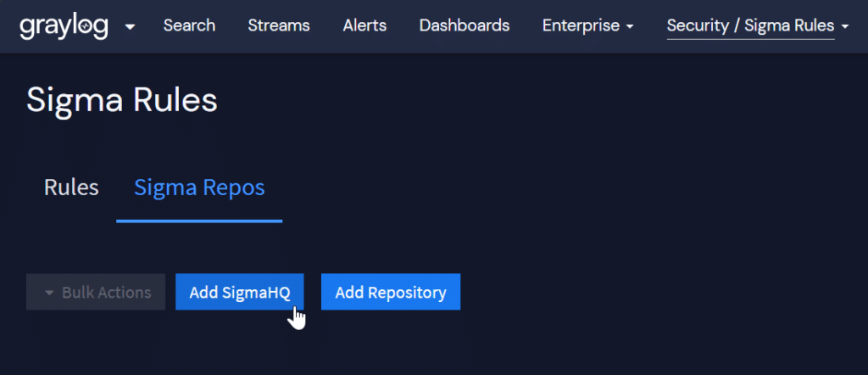Click the caret arrow next to Enterprise

(x=630, y=27)
